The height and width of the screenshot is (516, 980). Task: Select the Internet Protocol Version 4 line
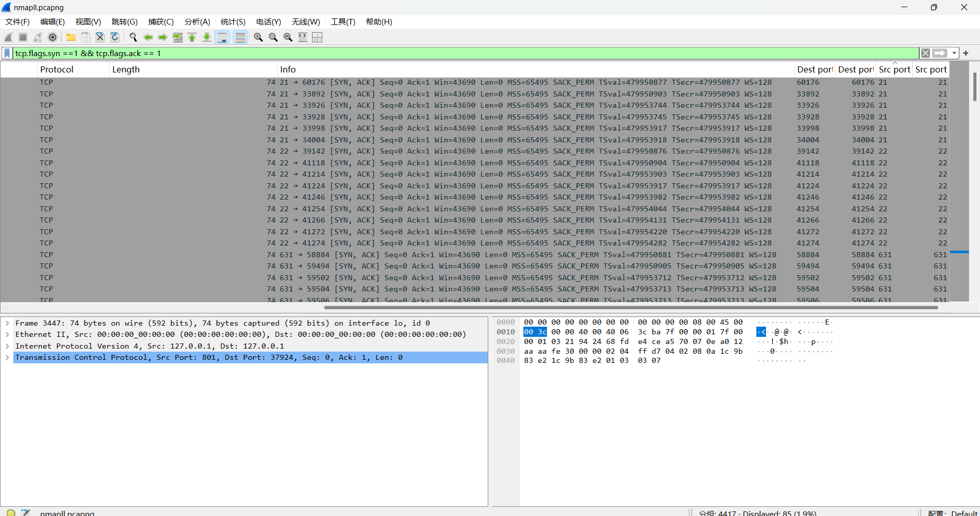pyautogui.click(x=250, y=346)
